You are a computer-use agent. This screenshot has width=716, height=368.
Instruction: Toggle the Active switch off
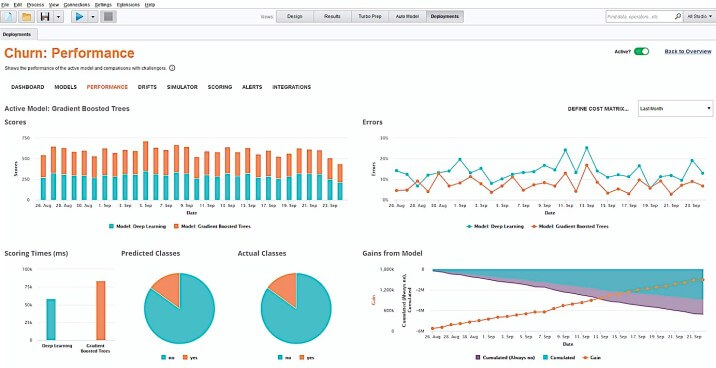point(642,52)
